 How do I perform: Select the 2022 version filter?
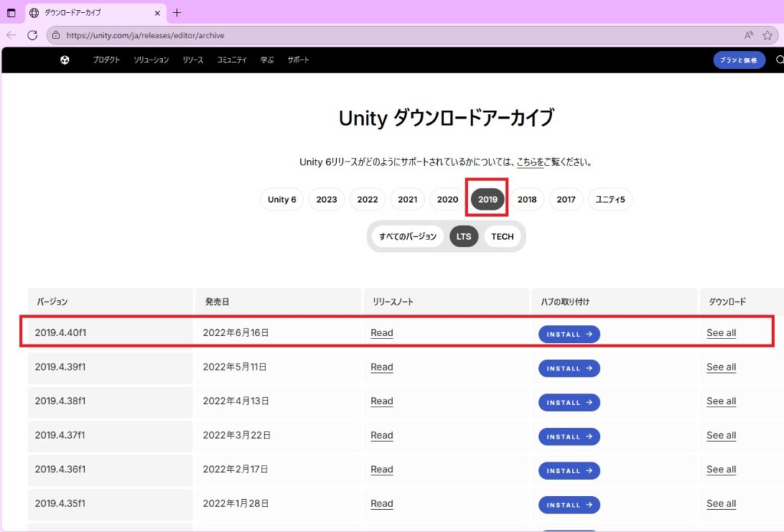point(367,199)
